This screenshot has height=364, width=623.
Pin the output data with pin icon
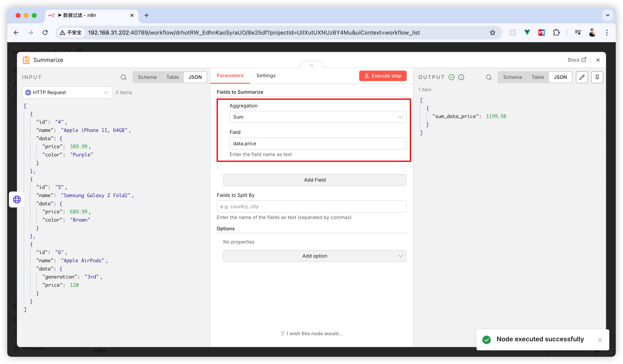[x=597, y=77]
